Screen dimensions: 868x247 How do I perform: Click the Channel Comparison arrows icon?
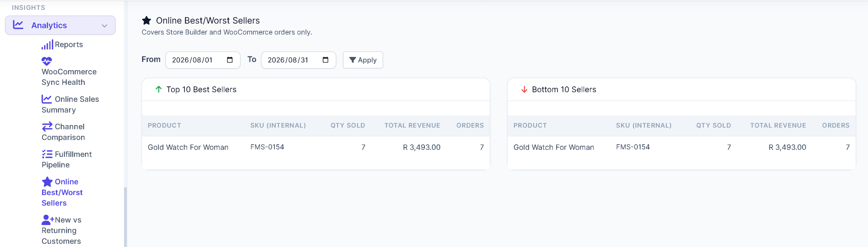[47, 127]
